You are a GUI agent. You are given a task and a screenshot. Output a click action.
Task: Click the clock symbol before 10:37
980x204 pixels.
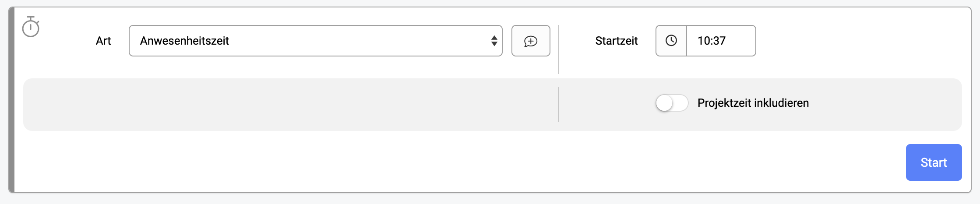tap(671, 41)
